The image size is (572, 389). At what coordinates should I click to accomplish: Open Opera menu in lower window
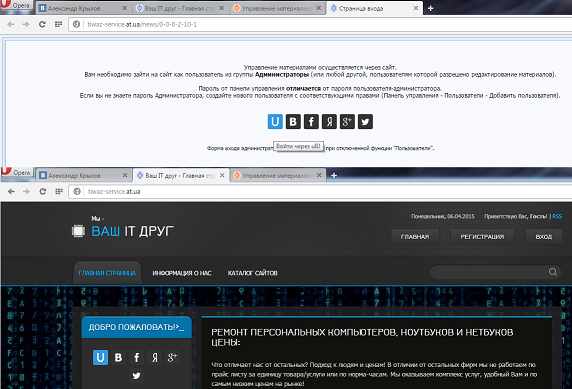[x=17, y=173]
